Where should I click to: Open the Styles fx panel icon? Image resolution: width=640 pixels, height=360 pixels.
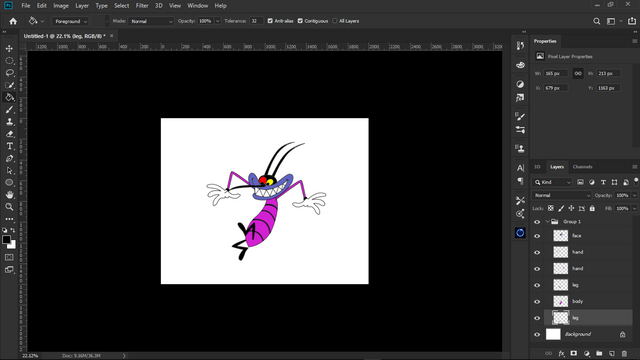click(x=520, y=98)
